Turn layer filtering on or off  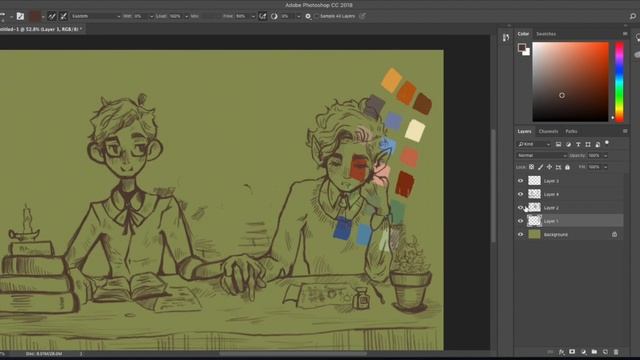607,143
